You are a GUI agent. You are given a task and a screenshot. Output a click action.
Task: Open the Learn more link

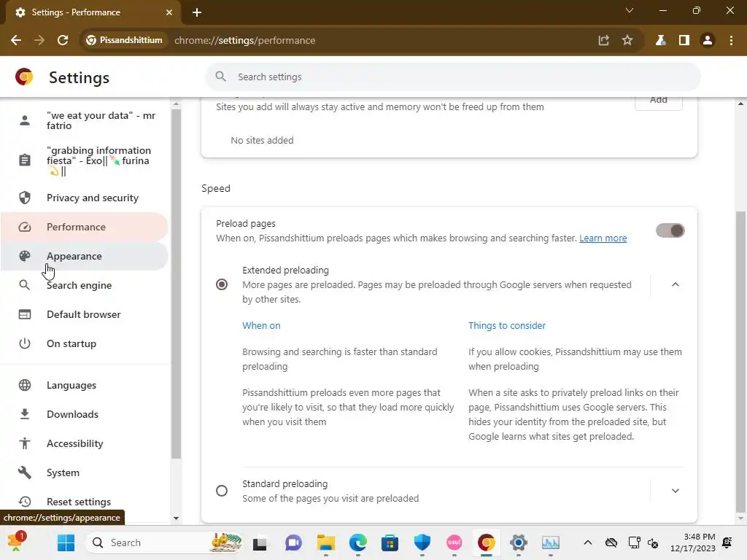[x=603, y=238]
